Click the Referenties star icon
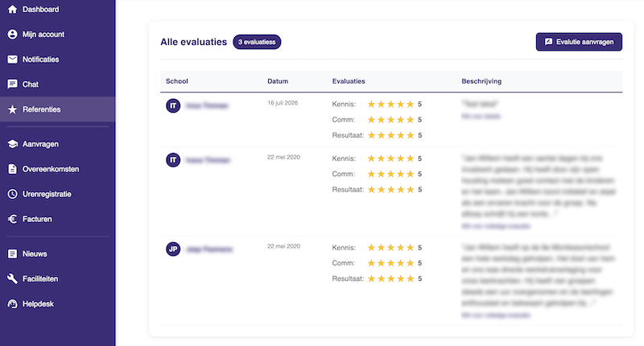The width and height of the screenshot is (644, 346). click(x=12, y=109)
